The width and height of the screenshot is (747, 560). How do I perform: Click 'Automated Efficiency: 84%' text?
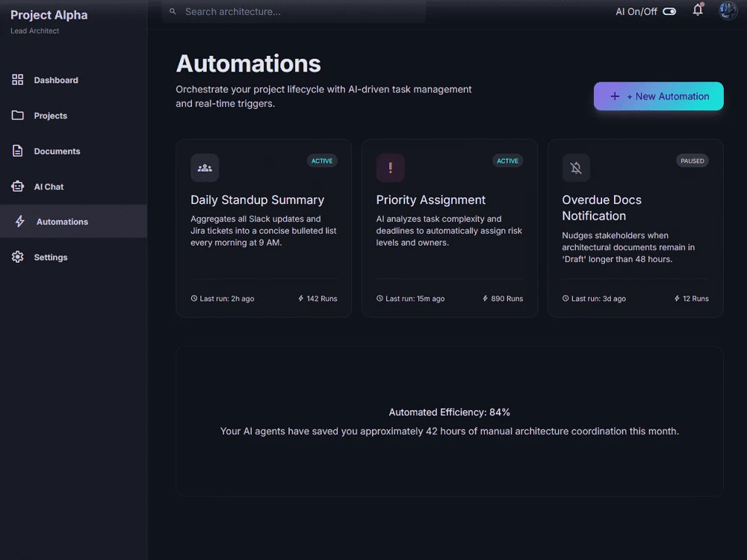(449, 412)
